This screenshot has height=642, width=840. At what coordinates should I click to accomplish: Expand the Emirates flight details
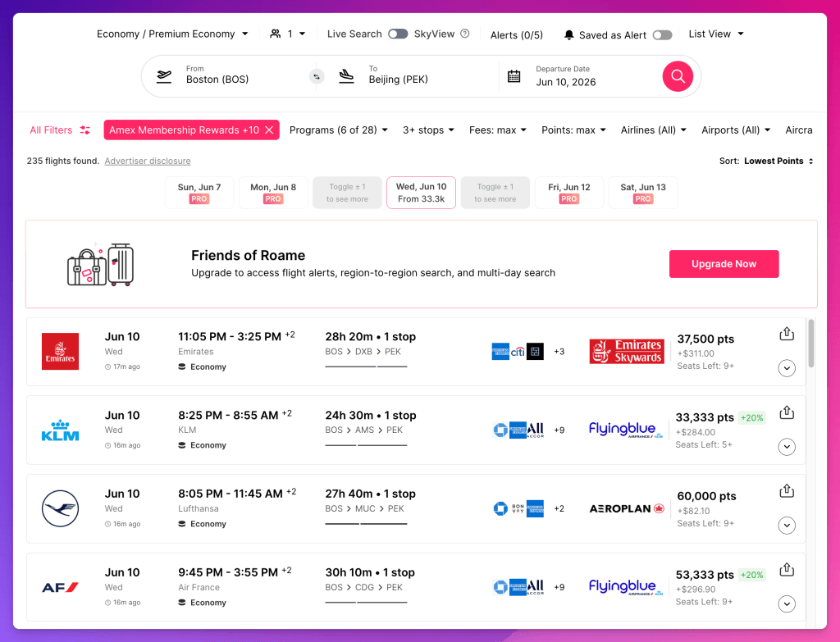pyautogui.click(x=787, y=368)
